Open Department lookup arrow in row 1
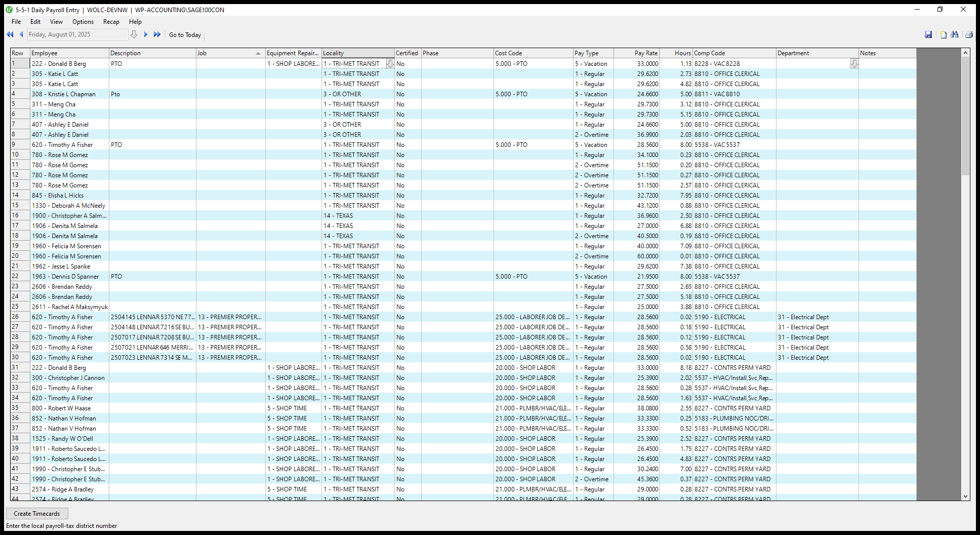Viewport: 980px width, 535px height. (854, 64)
